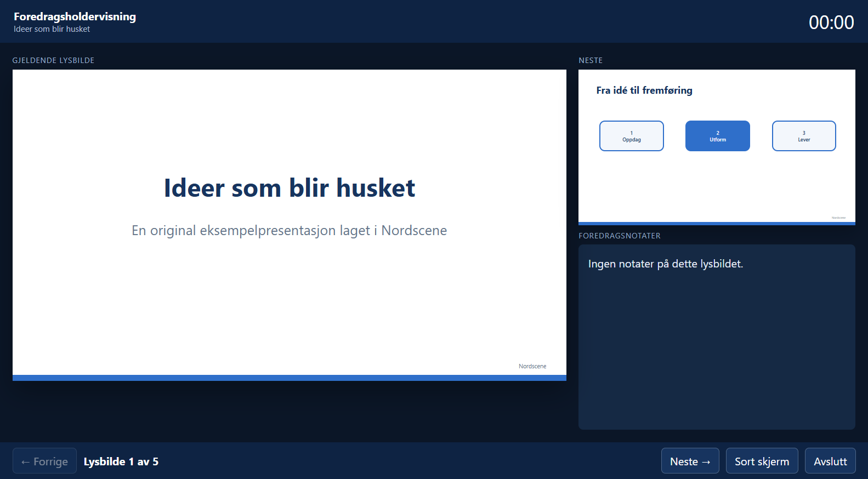Select the current slide preview
868x479 pixels.
[x=290, y=225]
